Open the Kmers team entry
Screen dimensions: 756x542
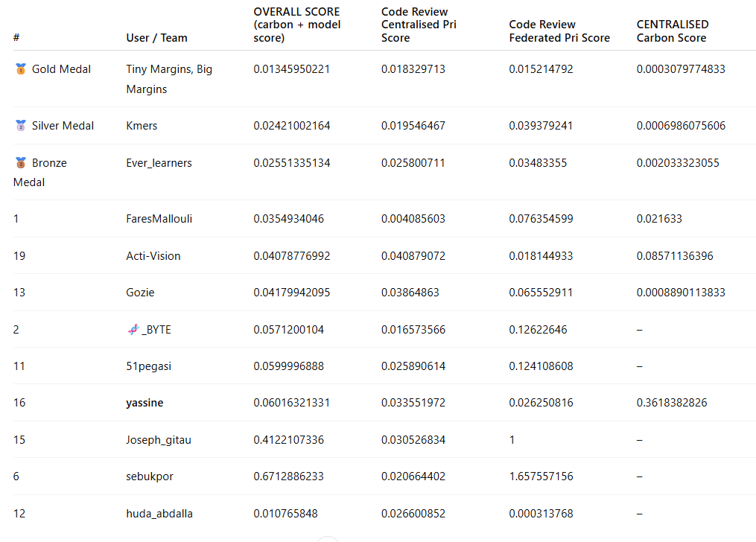[x=142, y=126]
